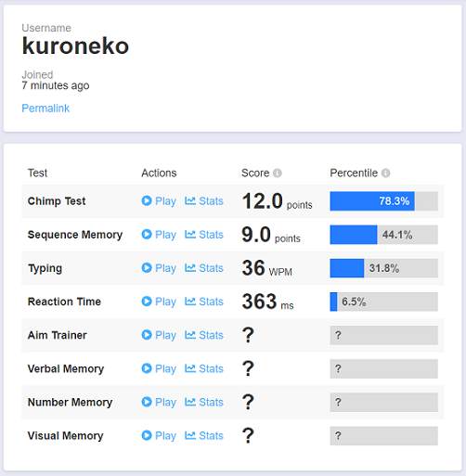Screen dimensions: 466x476
Task: Click the info icon next to Score
Action: (x=278, y=173)
